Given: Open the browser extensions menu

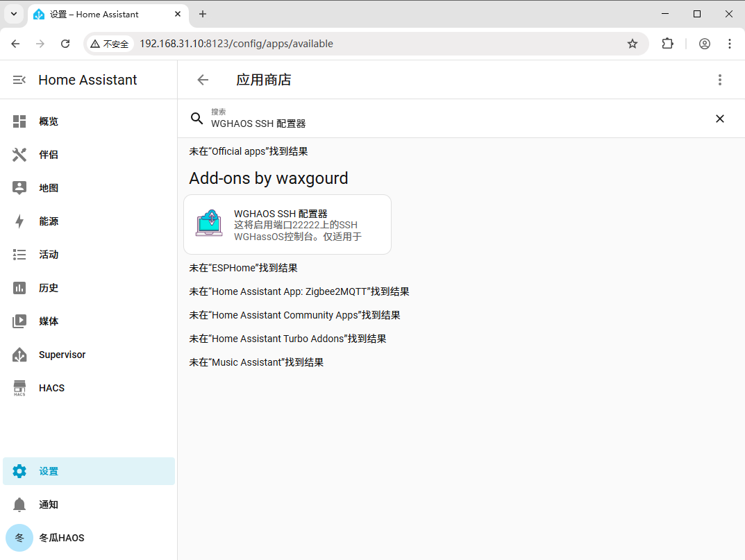Looking at the screenshot, I should click(x=667, y=44).
